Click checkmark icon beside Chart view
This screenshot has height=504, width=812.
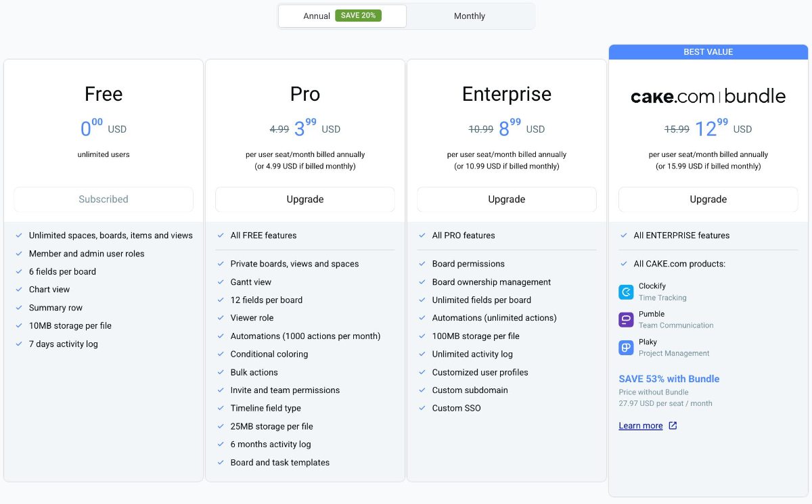pyautogui.click(x=20, y=290)
